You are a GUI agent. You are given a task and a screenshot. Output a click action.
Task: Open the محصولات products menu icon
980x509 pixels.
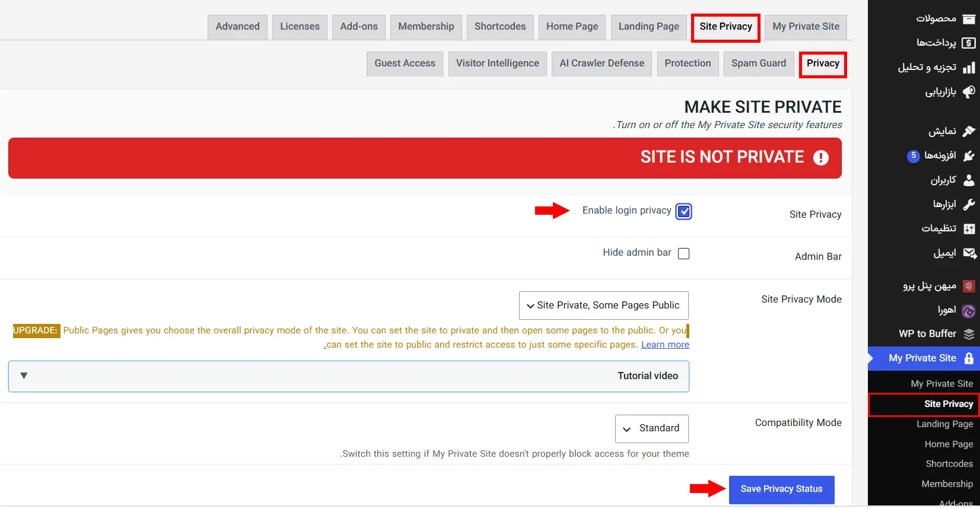[969, 19]
